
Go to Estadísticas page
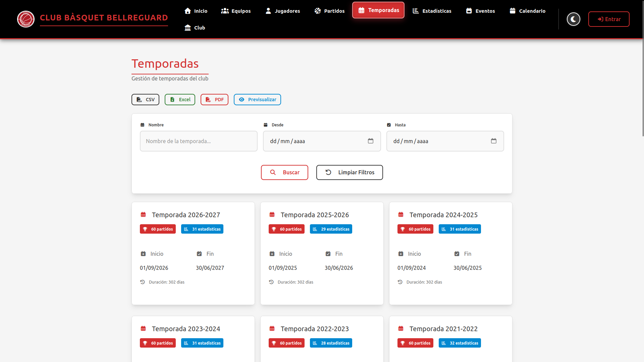pyautogui.click(x=432, y=11)
